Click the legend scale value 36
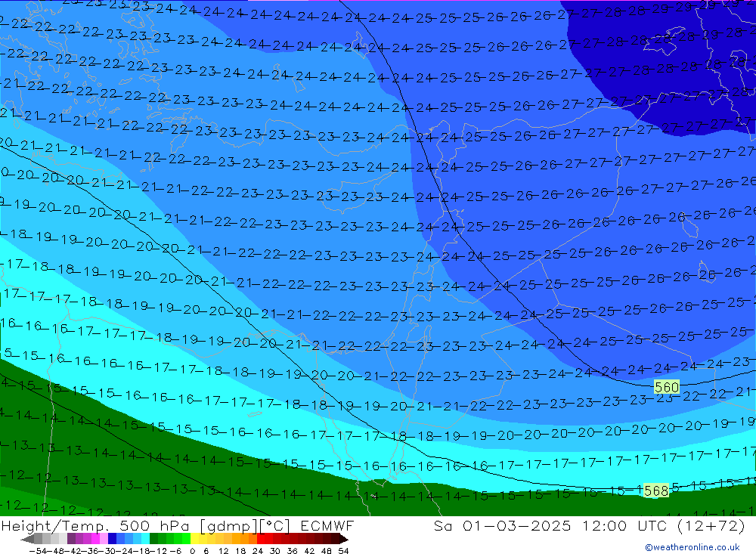 click(x=292, y=551)
